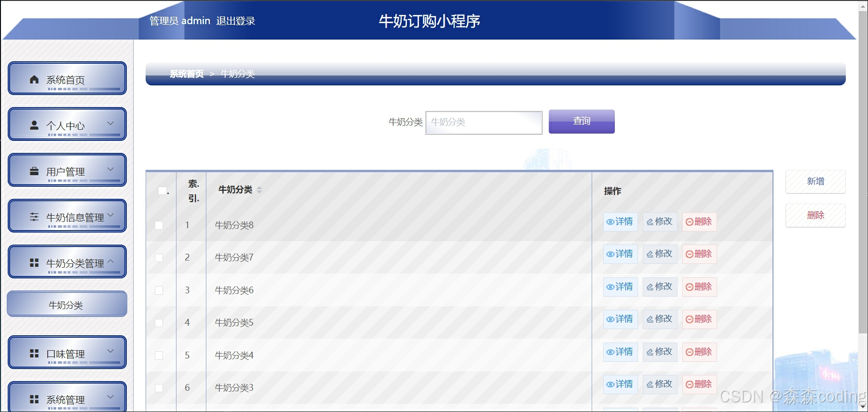The width and height of the screenshot is (868, 412).
Task: Delete the 牛奶分类4 row
Action: coord(699,352)
